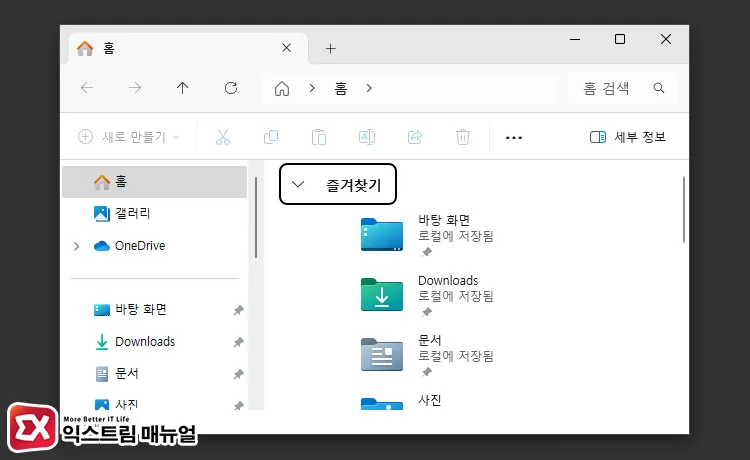Select the 사진 item in 즐겨찾기 list

point(401,402)
